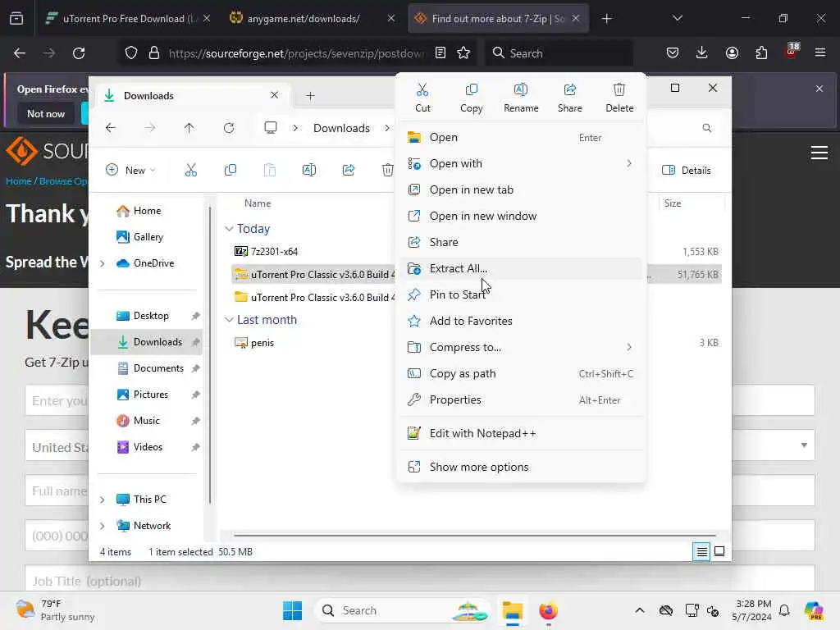
Task: Add a new Explorer tab
Action: click(x=310, y=96)
